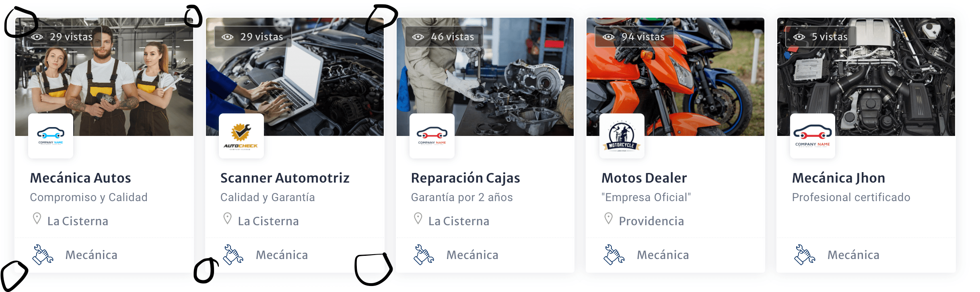The height and width of the screenshot is (292, 980).
Task: Click the company logo on Mecánica Jhon card
Action: click(813, 136)
